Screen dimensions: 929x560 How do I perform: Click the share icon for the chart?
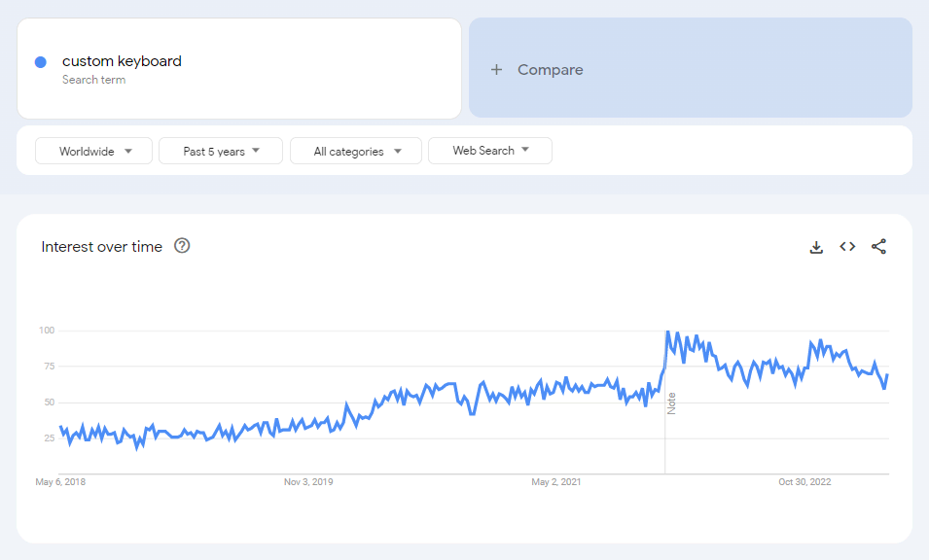pos(878,247)
